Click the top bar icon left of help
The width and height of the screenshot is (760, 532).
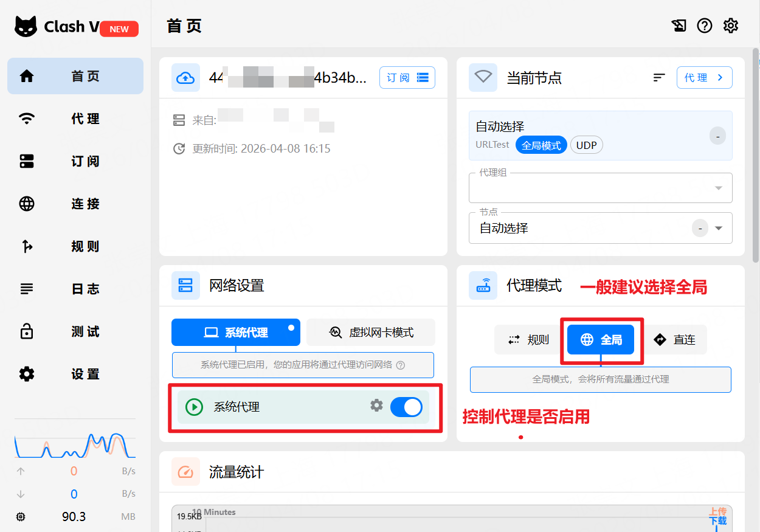tap(679, 26)
